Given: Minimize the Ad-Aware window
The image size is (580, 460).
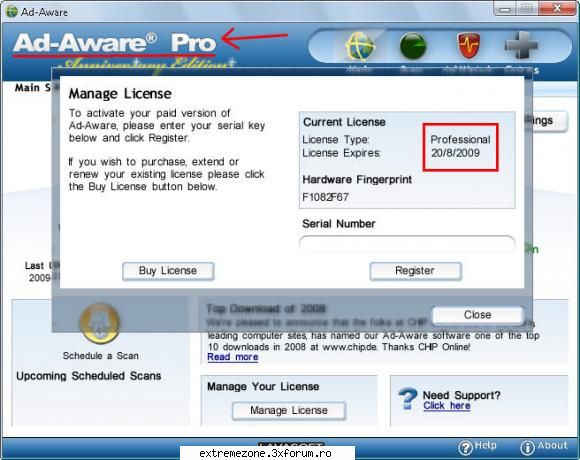Looking at the screenshot, I should point(505,9).
